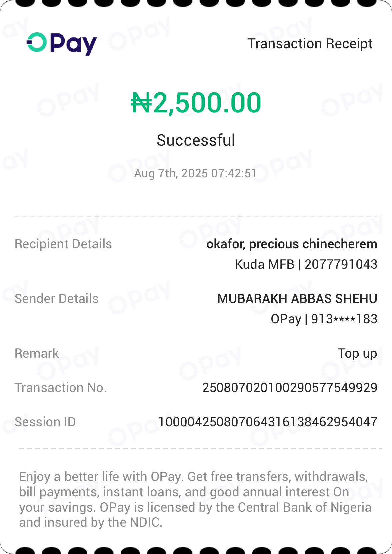Select the Top up remark value
The height and width of the screenshot is (554, 392).
pyautogui.click(x=357, y=353)
